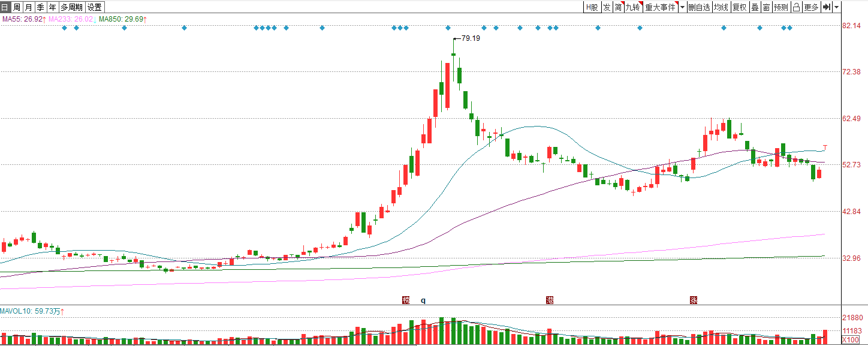Click the 21880 volume axis label
Image resolution: width=868 pixels, height=346 pixels.
coord(852,318)
